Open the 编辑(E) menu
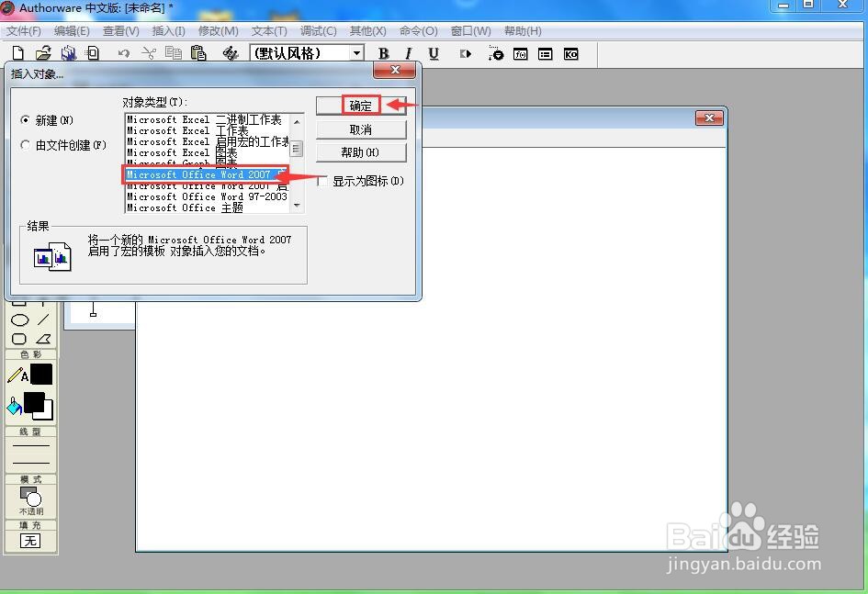 click(x=72, y=31)
